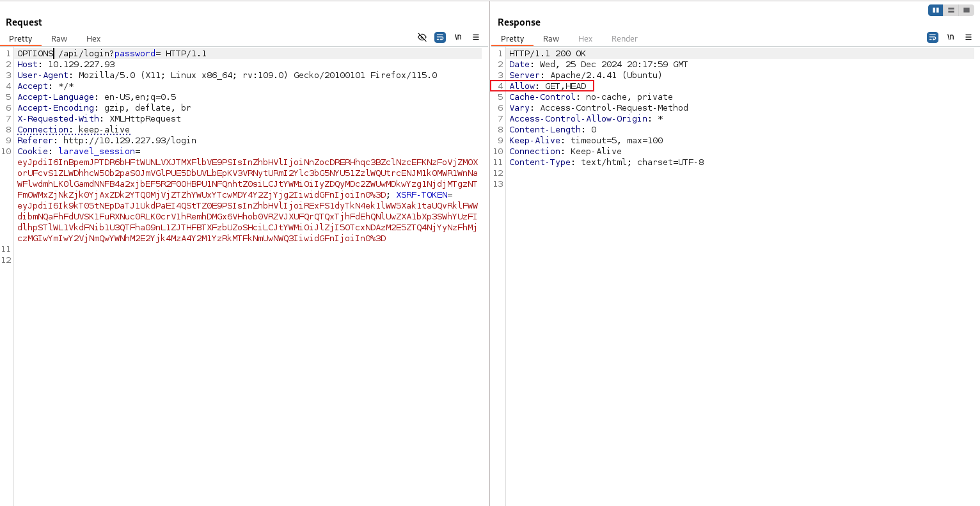This screenshot has height=506, width=980.
Task: Switch to Request Raw tab
Action: tap(59, 39)
